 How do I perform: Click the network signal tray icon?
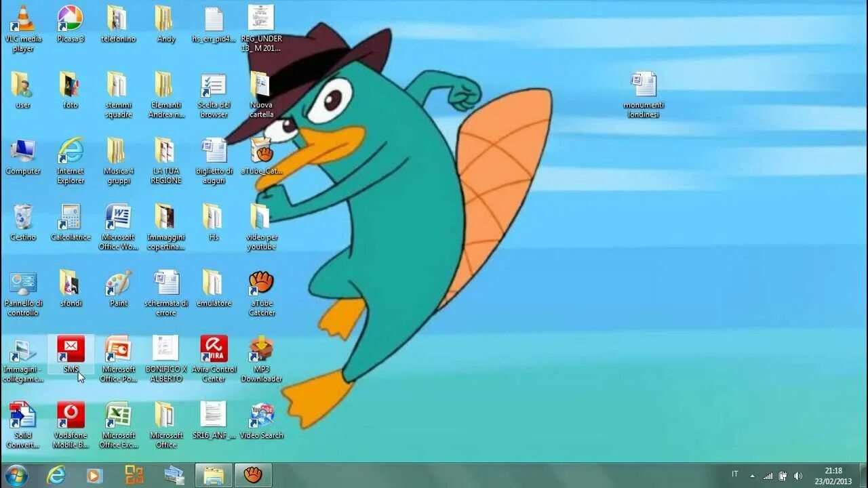(x=768, y=475)
